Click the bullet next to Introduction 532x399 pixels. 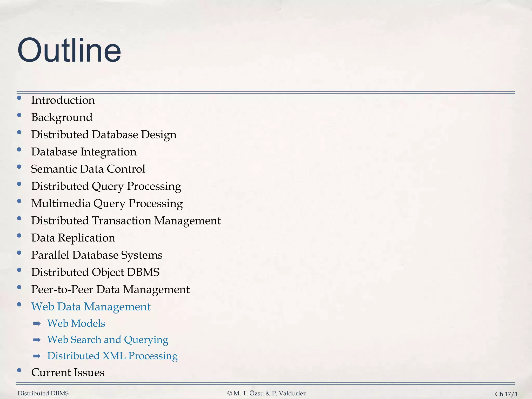click(19, 98)
